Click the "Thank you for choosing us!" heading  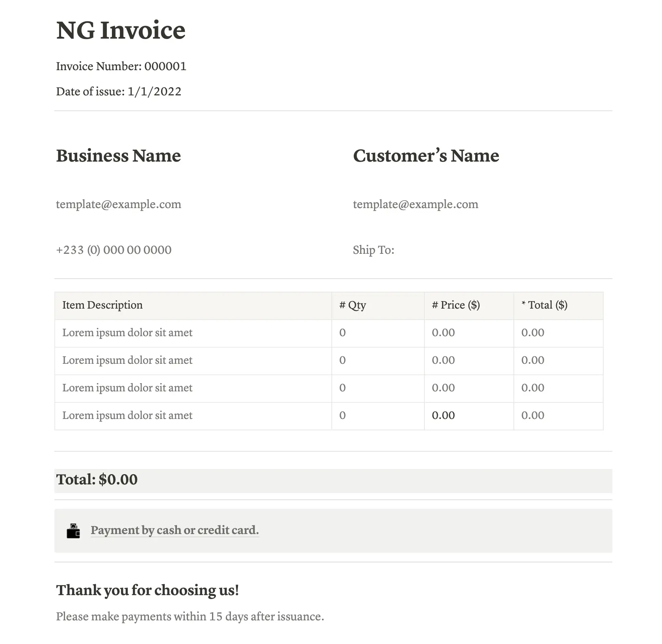click(147, 590)
